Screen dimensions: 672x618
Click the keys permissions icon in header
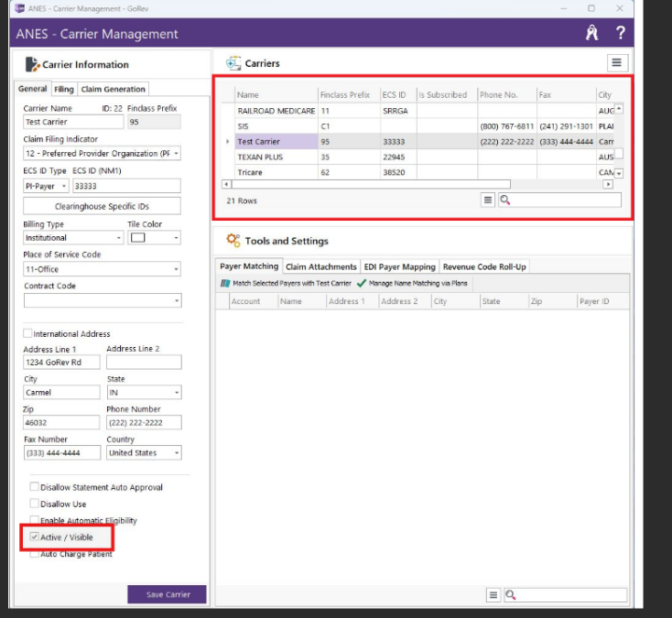click(x=591, y=34)
